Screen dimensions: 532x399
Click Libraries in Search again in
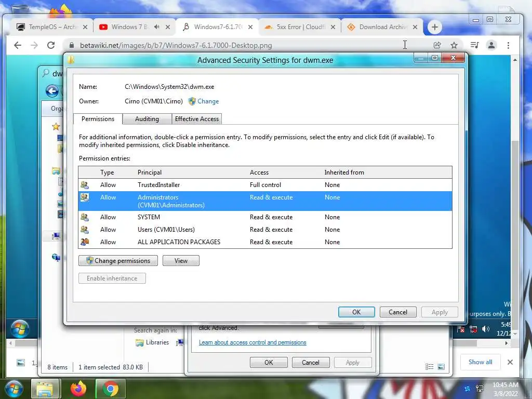[152, 342]
